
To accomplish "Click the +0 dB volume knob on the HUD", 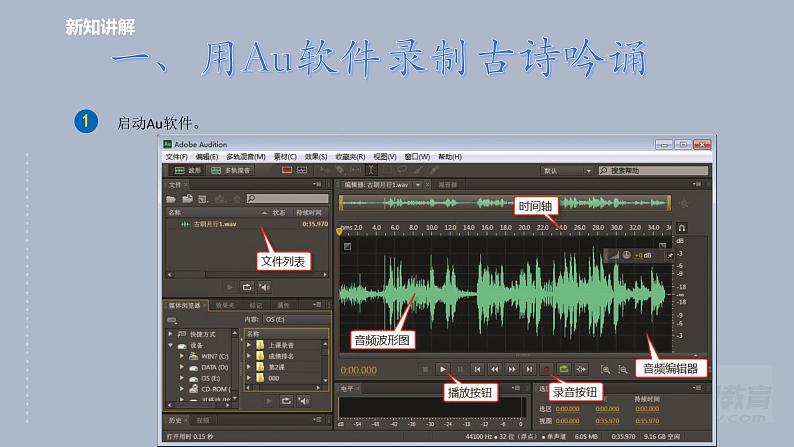I will pos(626,255).
